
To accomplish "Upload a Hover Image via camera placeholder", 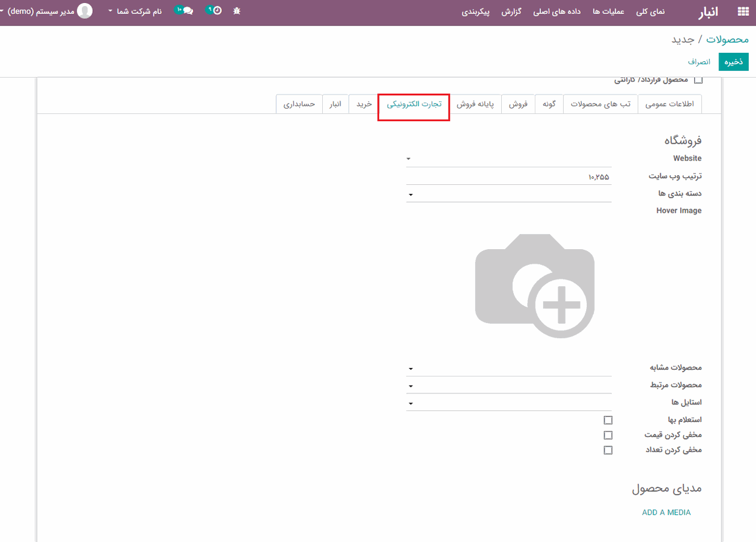I will pyautogui.click(x=535, y=286).
